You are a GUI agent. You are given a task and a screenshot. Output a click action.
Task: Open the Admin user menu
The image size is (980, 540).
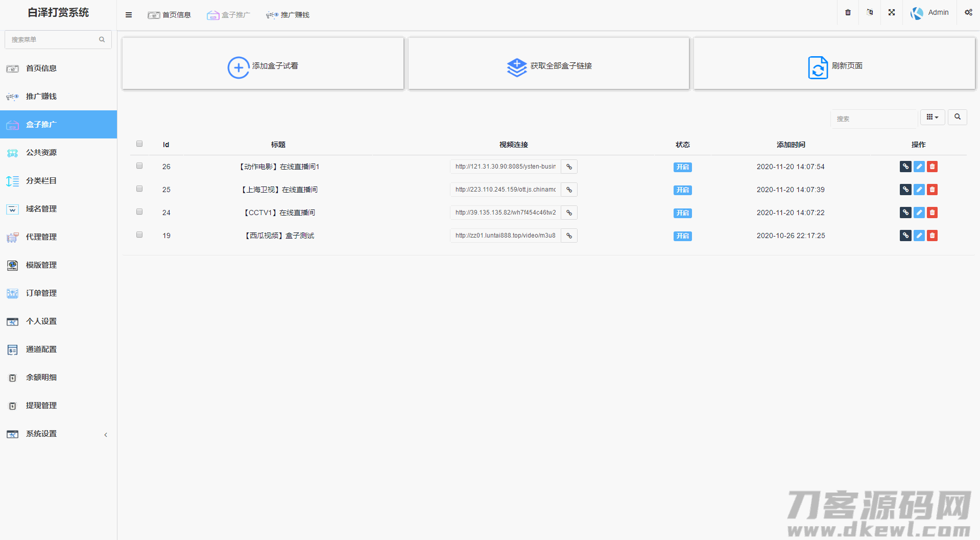[930, 13]
